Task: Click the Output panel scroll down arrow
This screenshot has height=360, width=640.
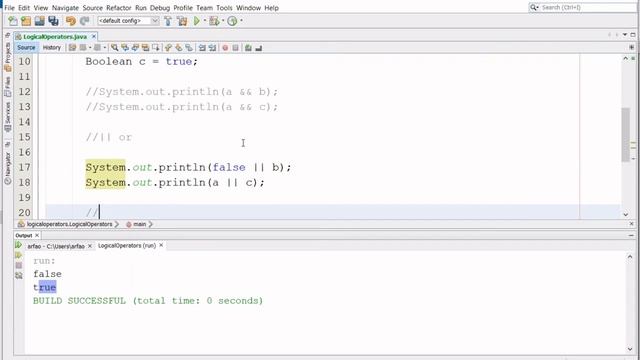Action: [630, 349]
